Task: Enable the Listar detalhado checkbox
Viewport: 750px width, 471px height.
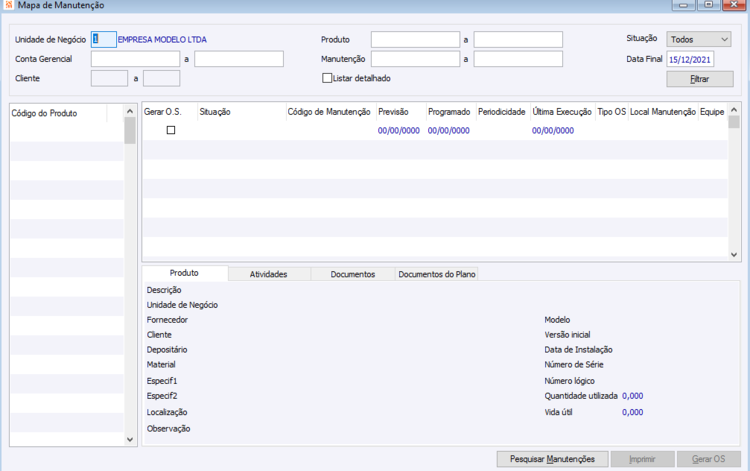Action: (x=327, y=78)
